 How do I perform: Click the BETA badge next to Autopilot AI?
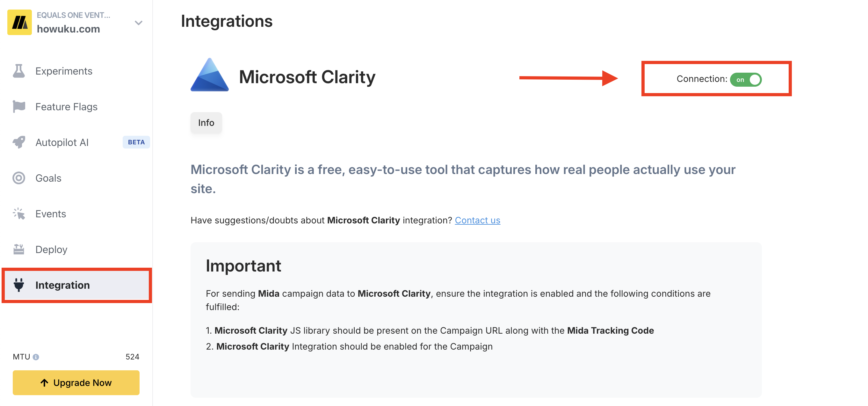(136, 142)
